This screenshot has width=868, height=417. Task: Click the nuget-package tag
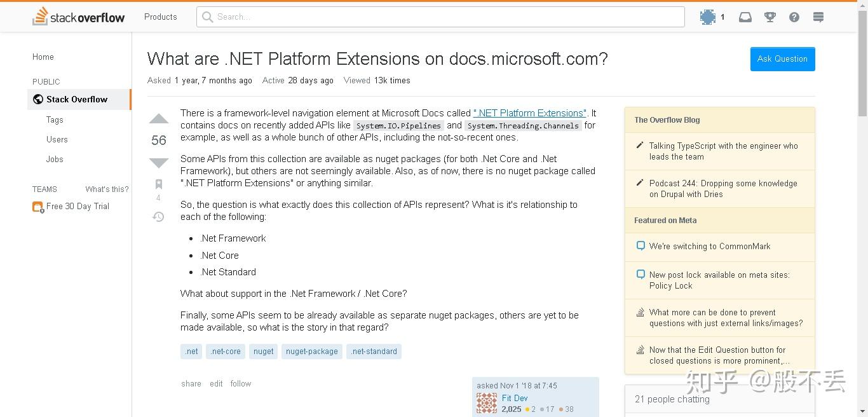[x=312, y=352]
